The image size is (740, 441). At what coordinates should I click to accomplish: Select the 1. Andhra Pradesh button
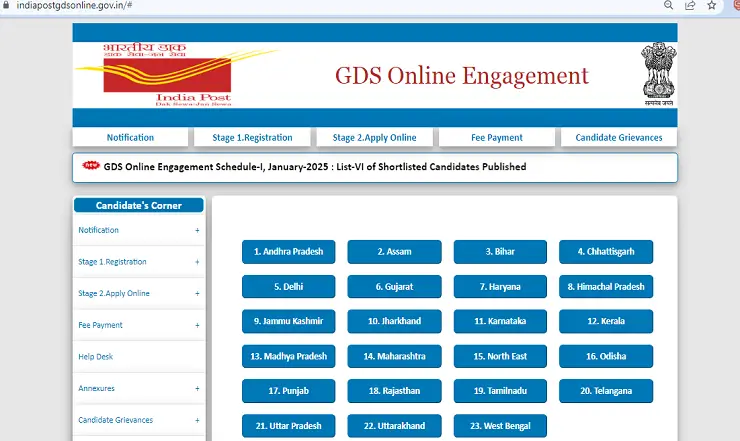coord(288,252)
